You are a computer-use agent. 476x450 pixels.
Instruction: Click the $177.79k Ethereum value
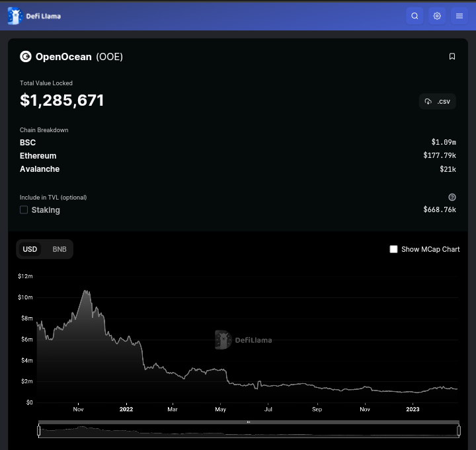point(440,155)
